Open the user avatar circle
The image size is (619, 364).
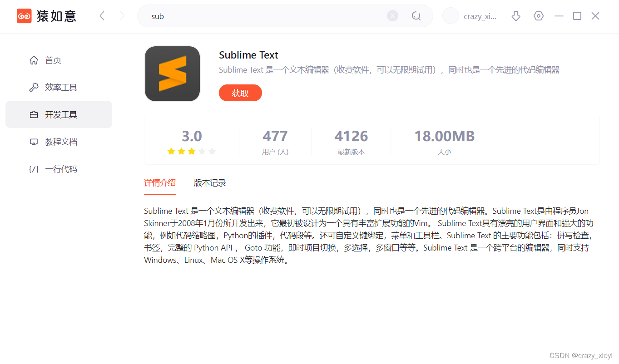click(451, 16)
